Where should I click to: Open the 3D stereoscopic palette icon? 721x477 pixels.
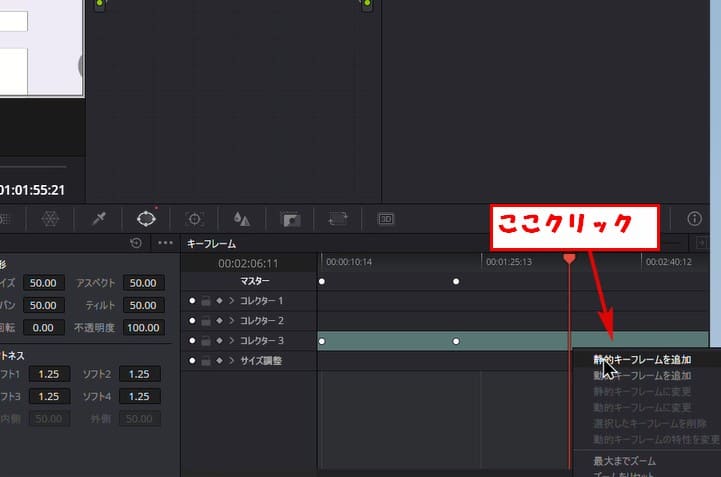click(x=385, y=218)
